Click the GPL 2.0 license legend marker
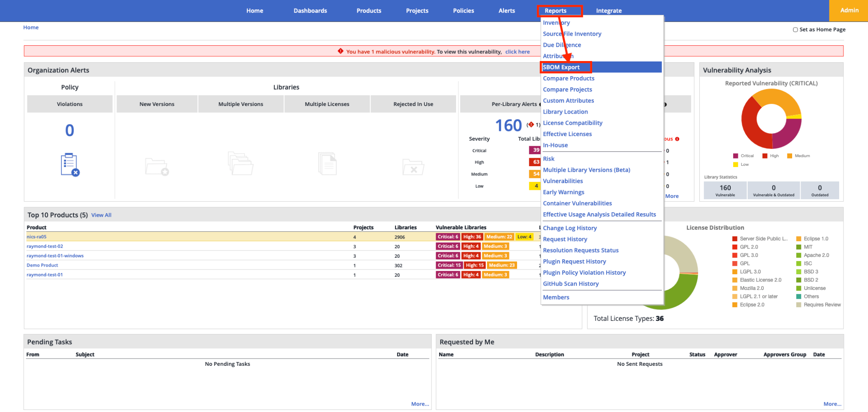This screenshot has height=412, width=868. point(735,247)
